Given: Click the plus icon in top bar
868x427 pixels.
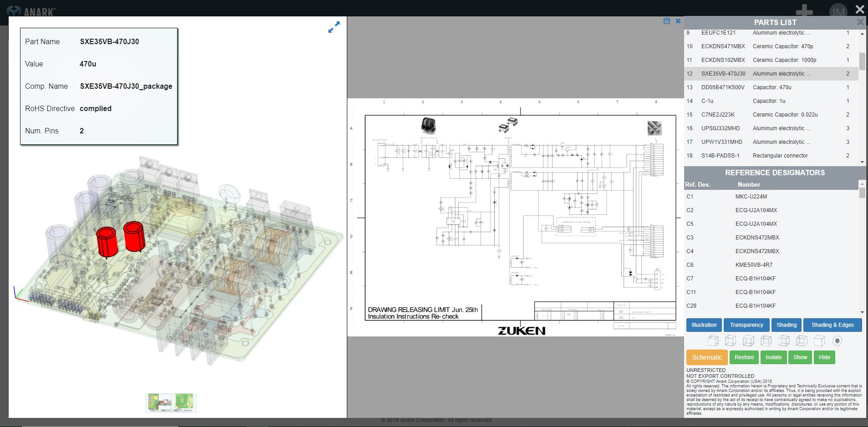Looking at the screenshot, I should click(x=804, y=11).
